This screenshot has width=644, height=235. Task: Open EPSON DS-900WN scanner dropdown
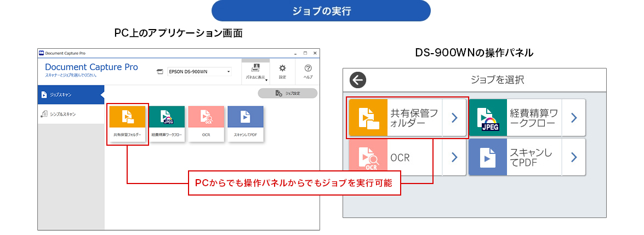[x=199, y=71]
